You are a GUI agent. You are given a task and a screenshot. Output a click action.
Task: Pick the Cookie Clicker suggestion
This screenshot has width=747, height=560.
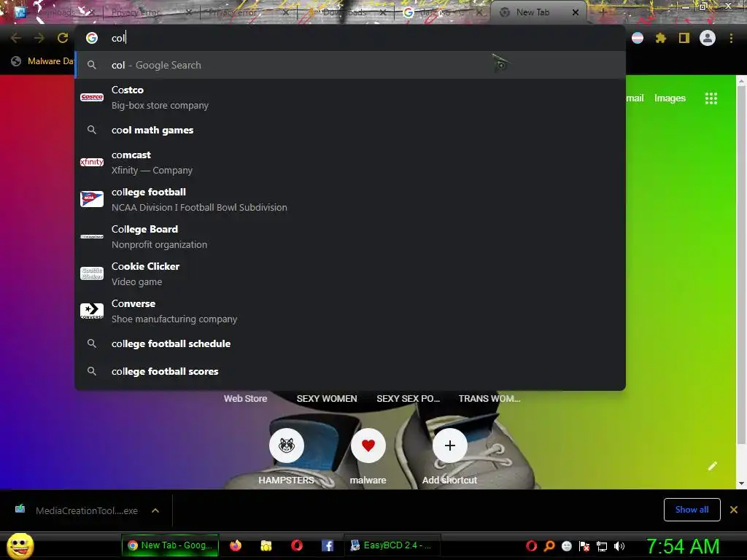pos(350,274)
